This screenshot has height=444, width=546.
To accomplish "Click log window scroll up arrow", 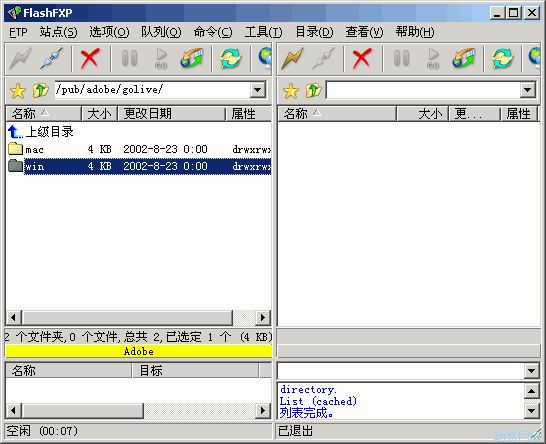I will pyautogui.click(x=532, y=391).
